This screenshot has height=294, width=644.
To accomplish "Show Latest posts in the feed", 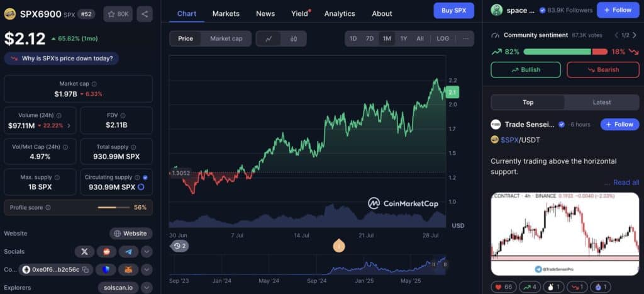I will 602,103.
